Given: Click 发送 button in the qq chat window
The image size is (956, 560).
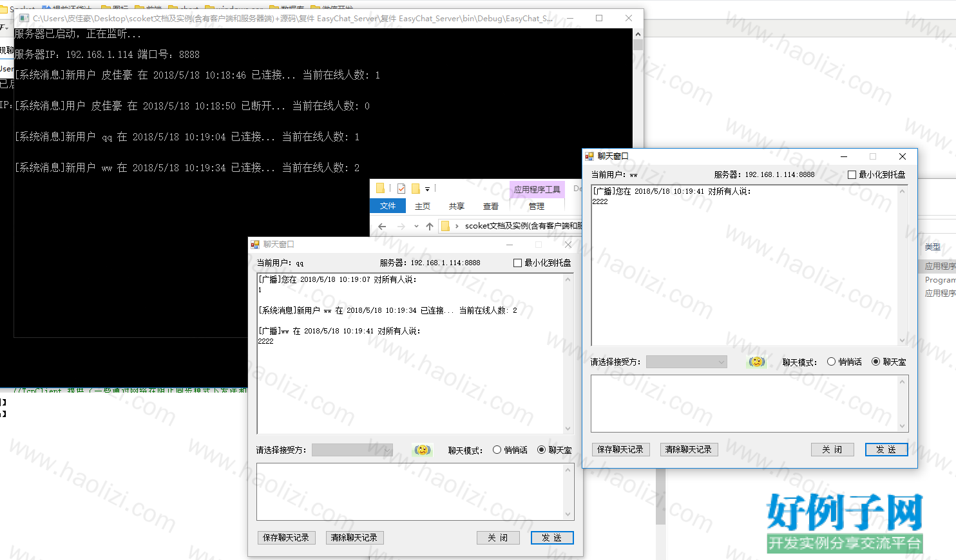Looking at the screenshot, I should click(x=552, y=537).
